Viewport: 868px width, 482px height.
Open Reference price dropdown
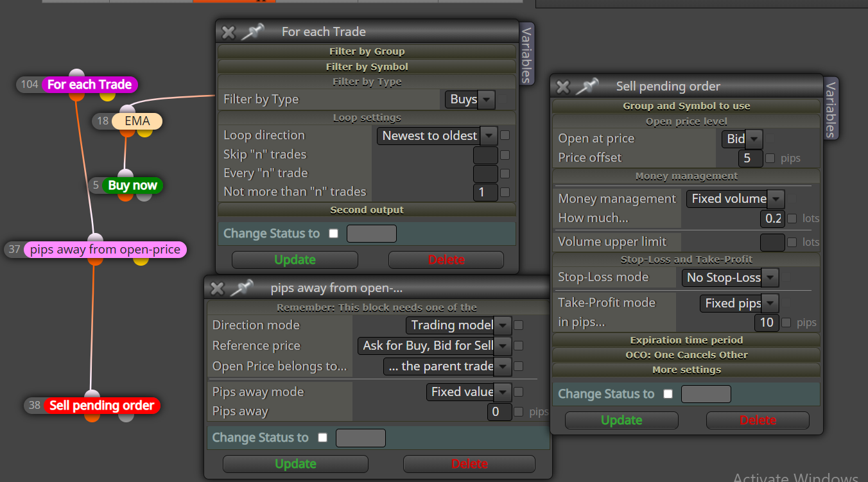[434, 346]
